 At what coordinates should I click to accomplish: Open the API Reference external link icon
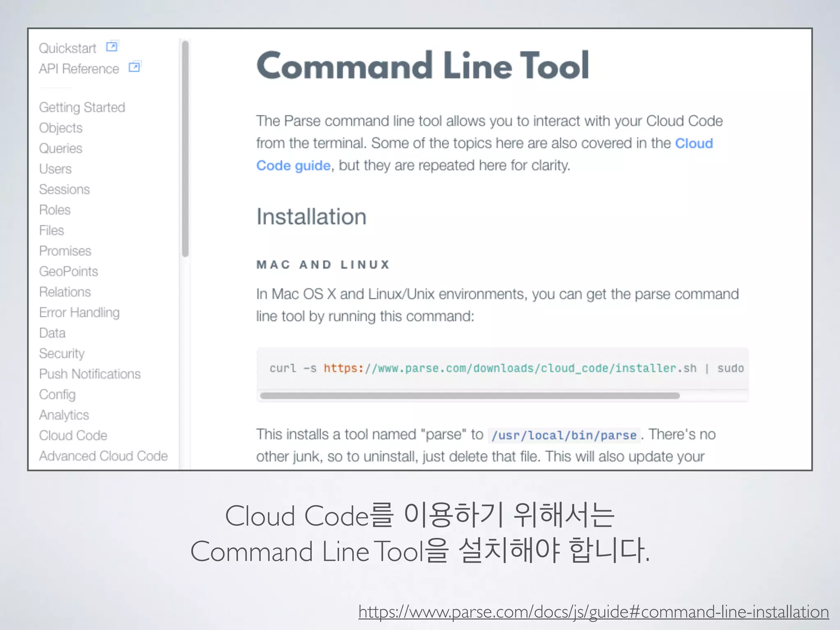[x=135, y=66]
